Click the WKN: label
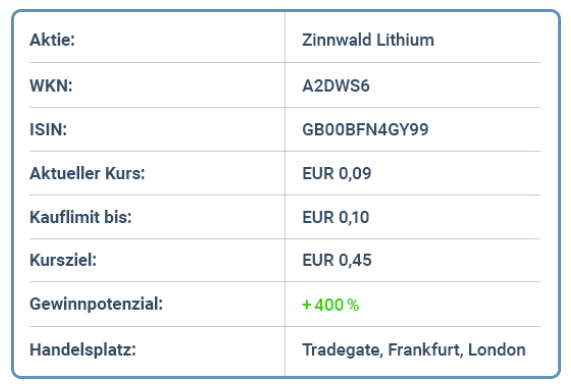The image size is (571, 388). tap(51, 86)
